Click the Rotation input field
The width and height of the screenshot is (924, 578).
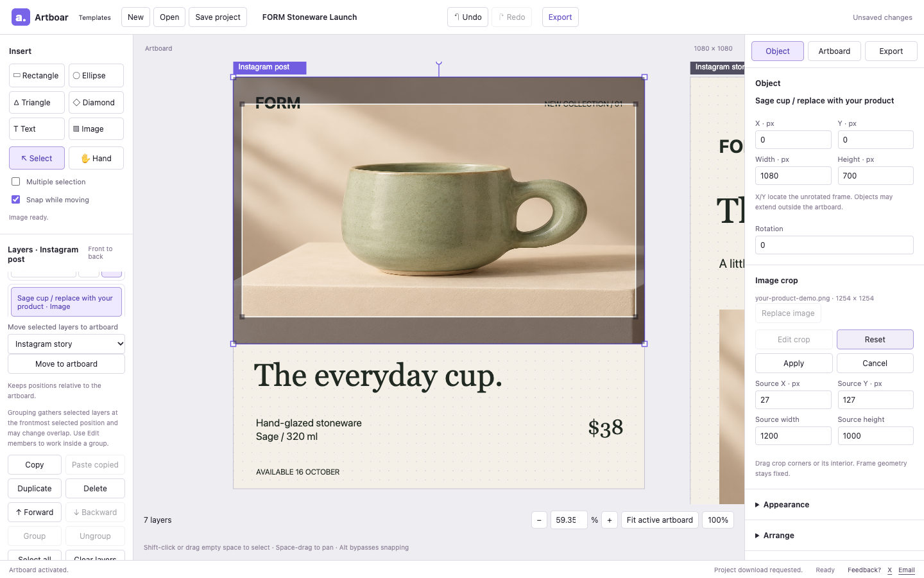[834, 245]
